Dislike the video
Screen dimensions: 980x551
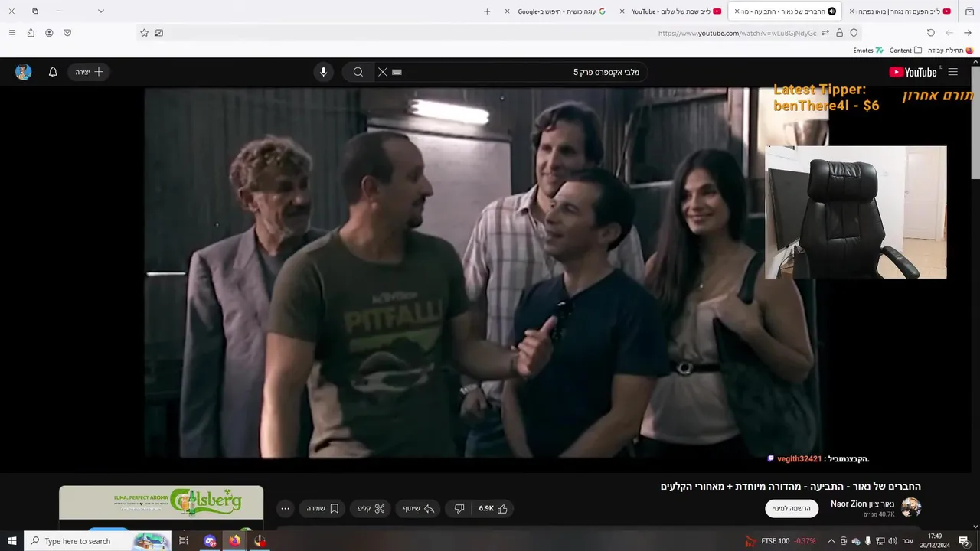459,508
